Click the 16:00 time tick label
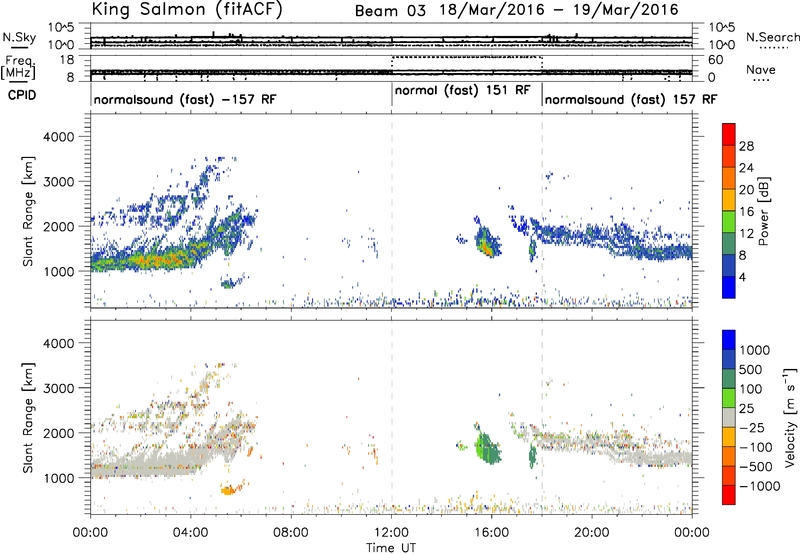Viewport: 800px width, 554px height. [x=491, y=533]
